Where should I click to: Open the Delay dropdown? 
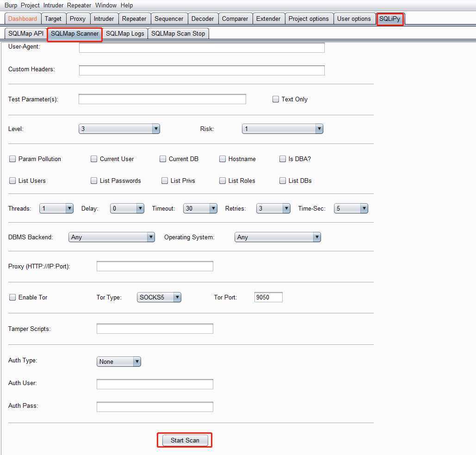click(x=127, y=208)
